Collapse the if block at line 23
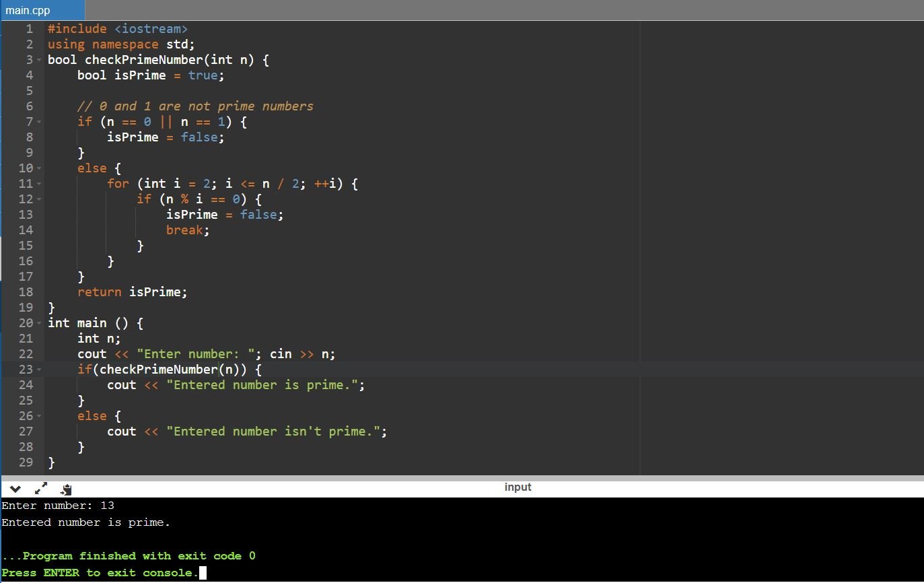 [x=39, y=370]
